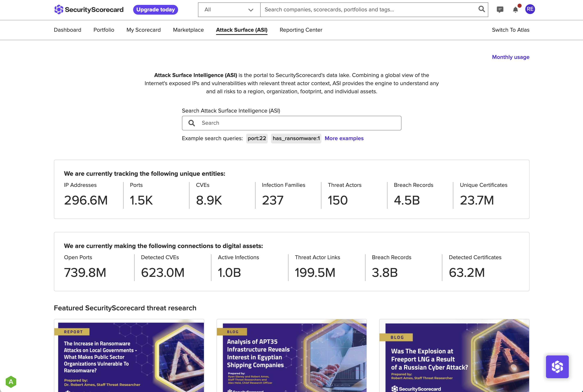583x392 pixels.
Task: Click the global search magnifier icon
Action: (481, 9)
